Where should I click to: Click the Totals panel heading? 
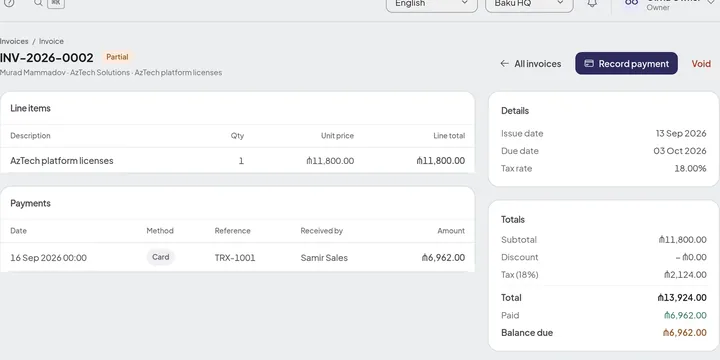tap(513, 219)
